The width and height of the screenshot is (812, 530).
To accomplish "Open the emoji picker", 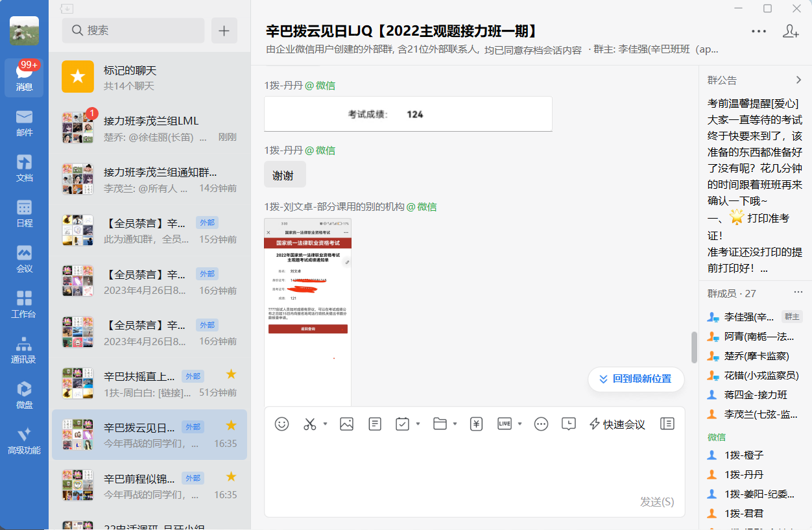I will coord(281,424).
